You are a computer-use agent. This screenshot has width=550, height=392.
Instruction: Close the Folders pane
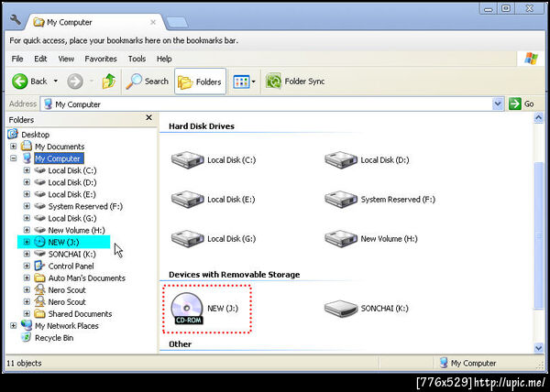coord(148,118)
